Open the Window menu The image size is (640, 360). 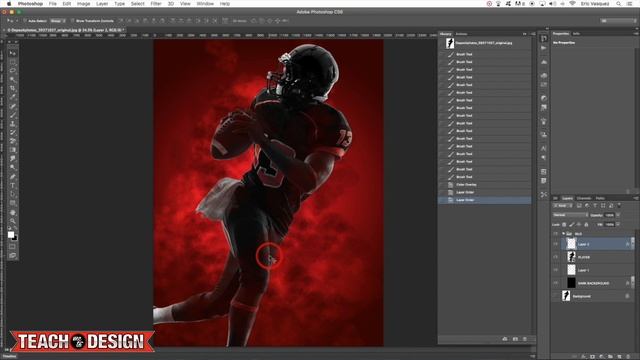(x=205, y=4)
